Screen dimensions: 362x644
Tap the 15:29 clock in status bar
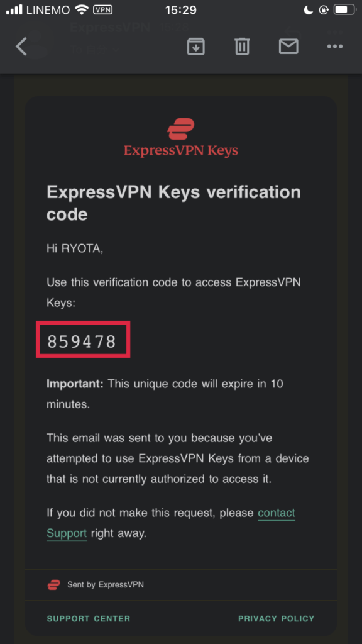[x=181, y=10]
